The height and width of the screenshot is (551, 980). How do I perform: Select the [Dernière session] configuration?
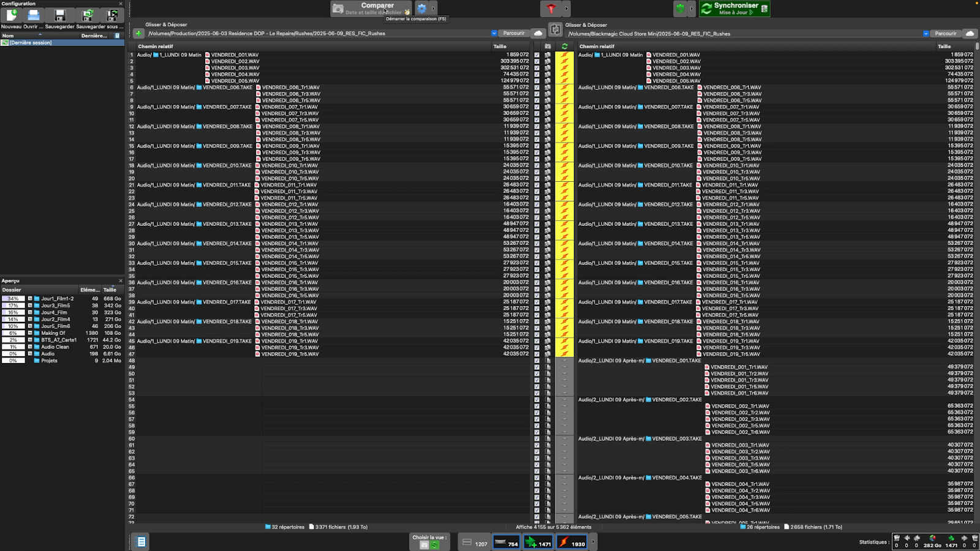[x=62, y=43]
